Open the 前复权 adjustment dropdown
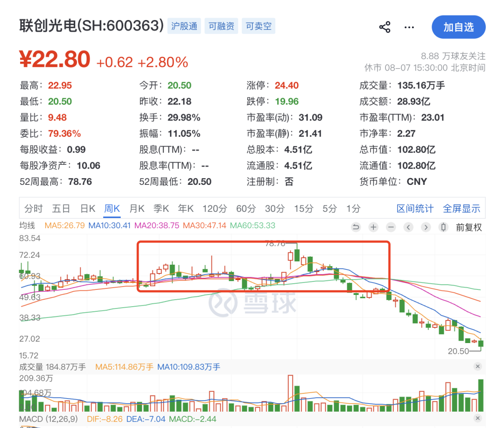504x428 pixels. tap(469, 228)
